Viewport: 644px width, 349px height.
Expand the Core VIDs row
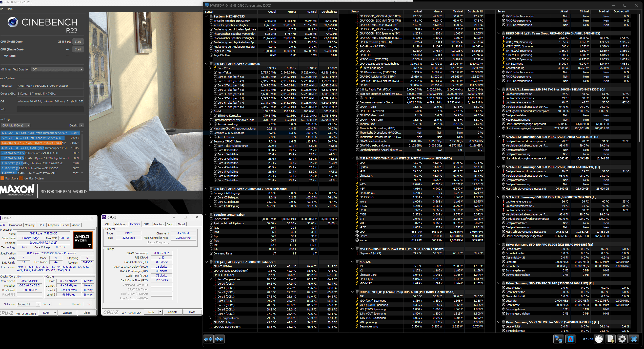click(x=210, y=68)
